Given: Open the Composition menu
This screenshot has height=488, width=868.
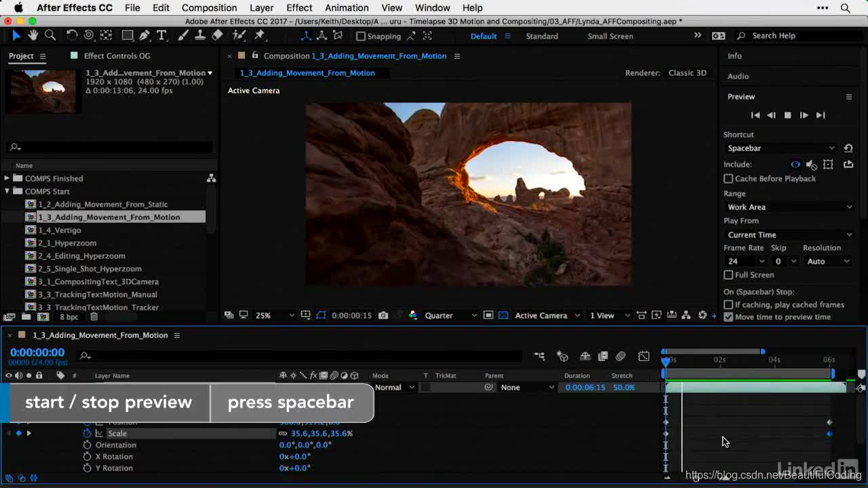Looking at the screenshot, I should coord(209,7).
